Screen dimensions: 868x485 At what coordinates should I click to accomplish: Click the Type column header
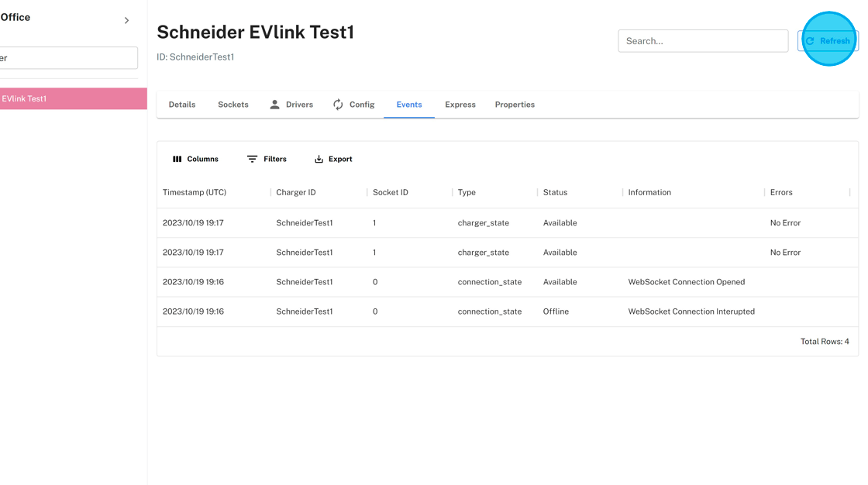[x=467, y=192]
